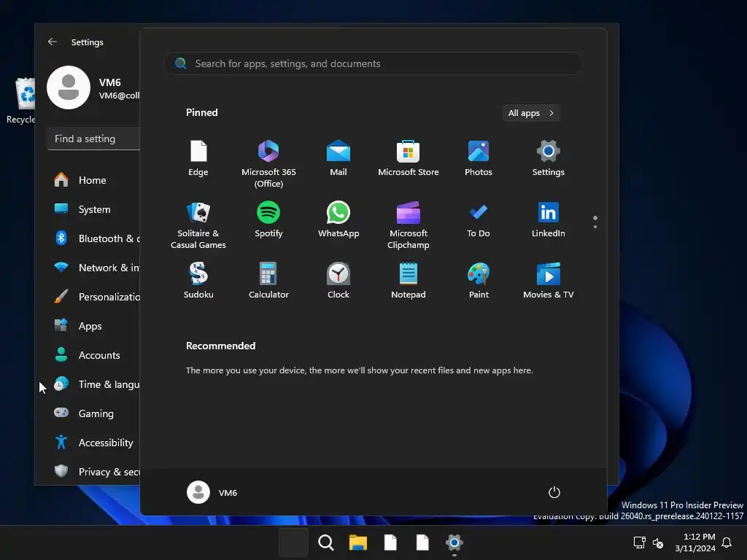747x560 pixels.
Task: Click the muted volume tray icon
Action: coord(658,542)
